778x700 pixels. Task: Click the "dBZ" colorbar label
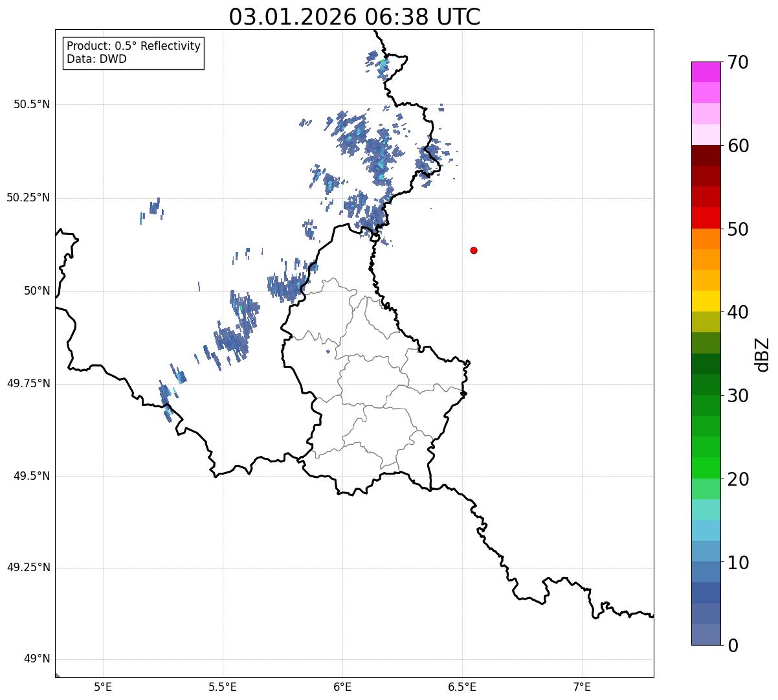point(762,354)
